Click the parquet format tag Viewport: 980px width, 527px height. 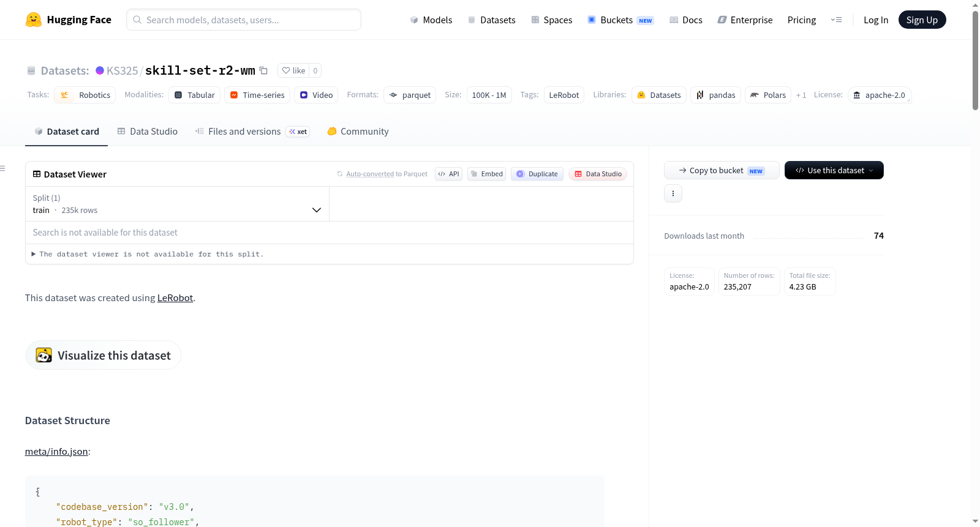pos(410,95)
